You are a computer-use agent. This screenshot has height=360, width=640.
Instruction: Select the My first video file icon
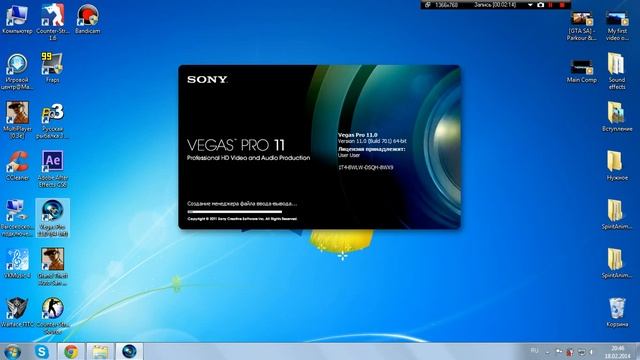pyautogui.click(x=617, y=26)
